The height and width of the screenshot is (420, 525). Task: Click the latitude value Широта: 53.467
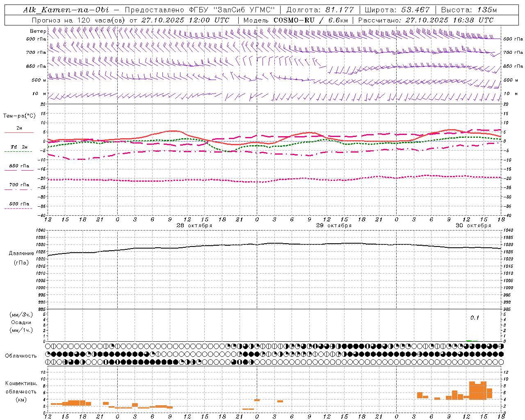(x=397, y=10)
